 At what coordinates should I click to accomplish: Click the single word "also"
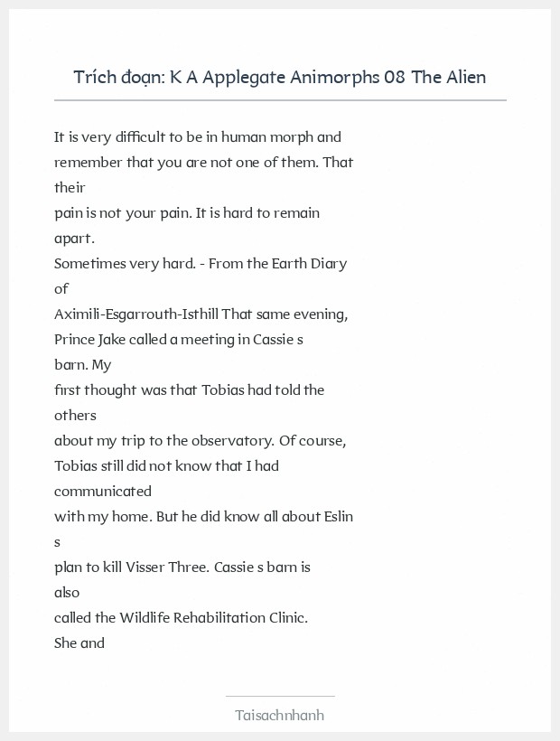[x=67, y=593]
